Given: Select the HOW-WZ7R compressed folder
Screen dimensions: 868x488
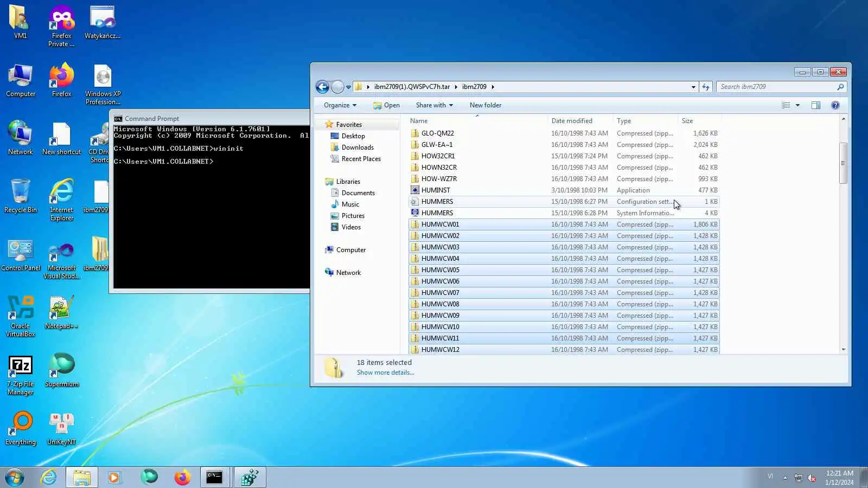Looking at the screenshot, I should point(564,179).
